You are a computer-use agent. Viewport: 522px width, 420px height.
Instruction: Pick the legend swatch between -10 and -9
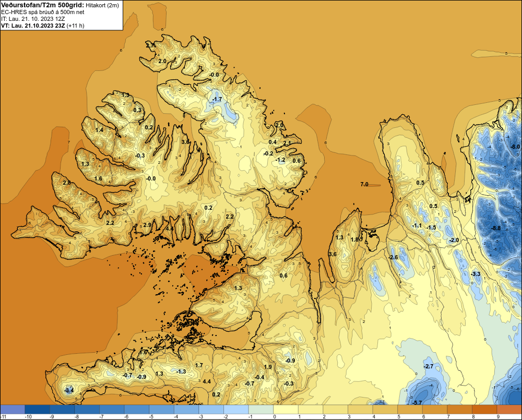pyautogui.click(x=37, y=410)
